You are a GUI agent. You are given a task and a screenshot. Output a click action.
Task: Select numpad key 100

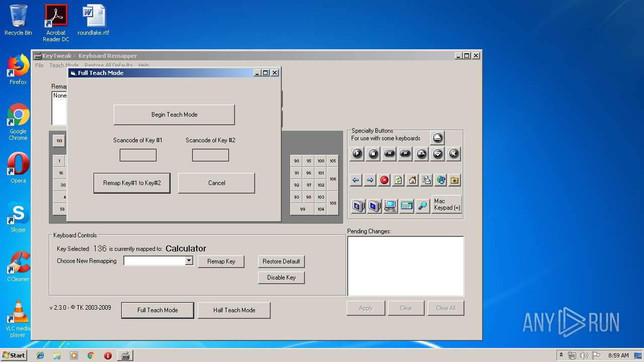[x=321, y=161]
